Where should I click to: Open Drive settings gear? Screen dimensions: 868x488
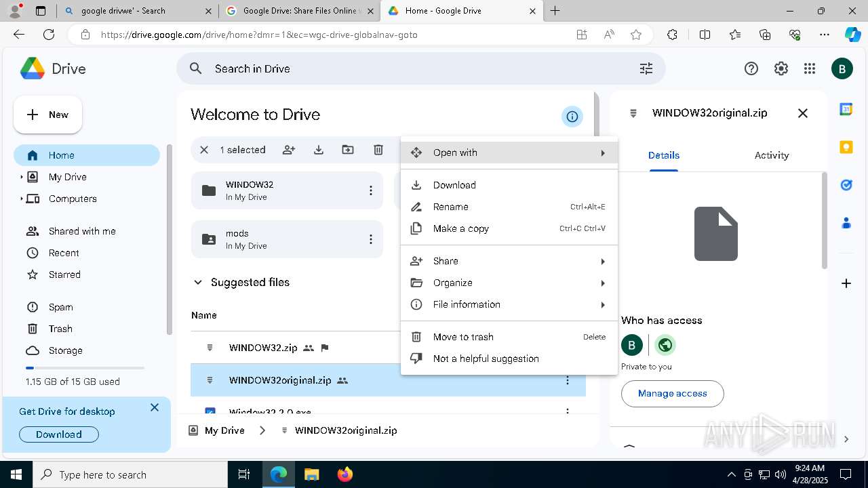(x=781, y=68)
